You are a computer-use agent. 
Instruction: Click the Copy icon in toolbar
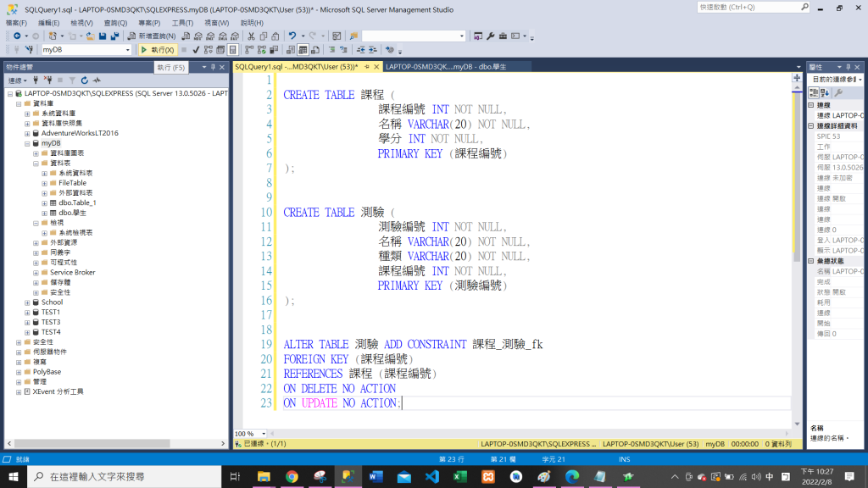click(x=263, y=36)
